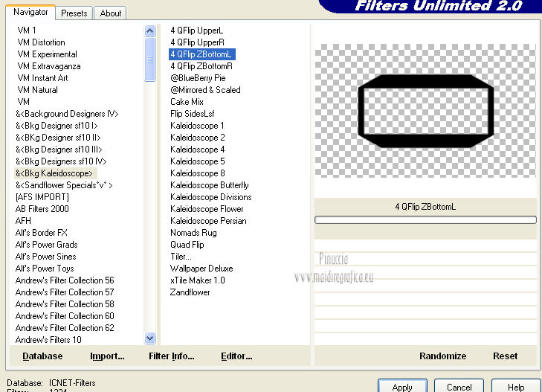Select Alf's Power Grads category
Screen dimensions: 542x392
(46, 245)
